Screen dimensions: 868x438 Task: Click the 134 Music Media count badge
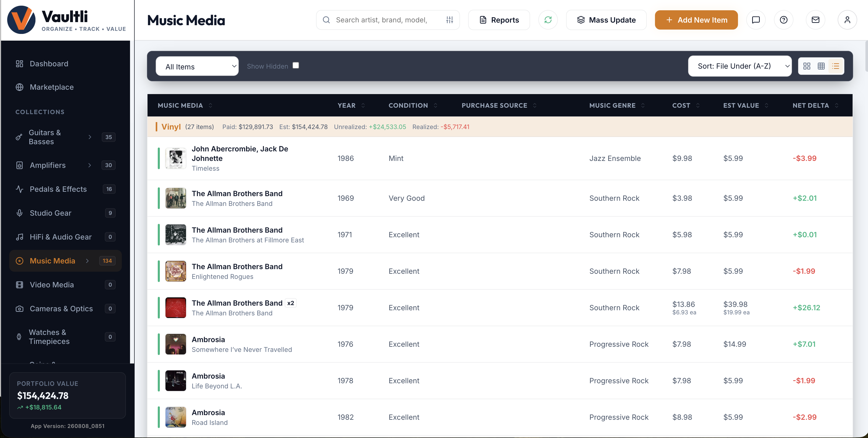(x=107, y=261)
